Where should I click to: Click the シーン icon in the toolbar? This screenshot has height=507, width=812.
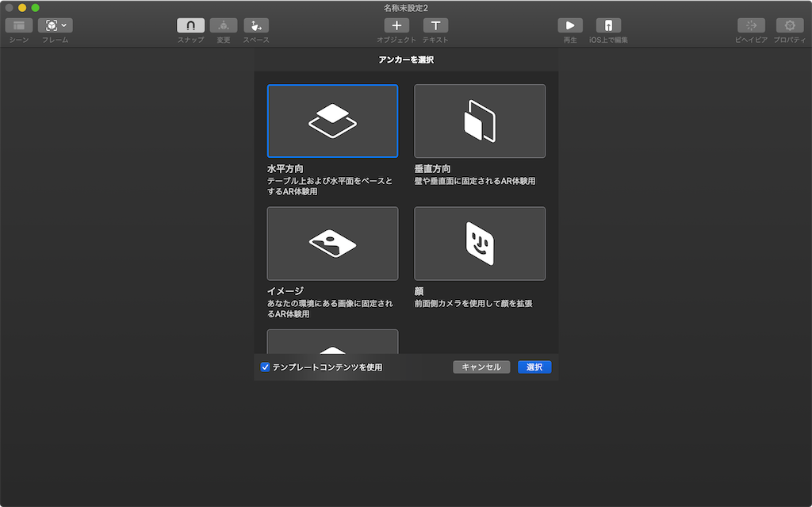[x=17, y=25]
